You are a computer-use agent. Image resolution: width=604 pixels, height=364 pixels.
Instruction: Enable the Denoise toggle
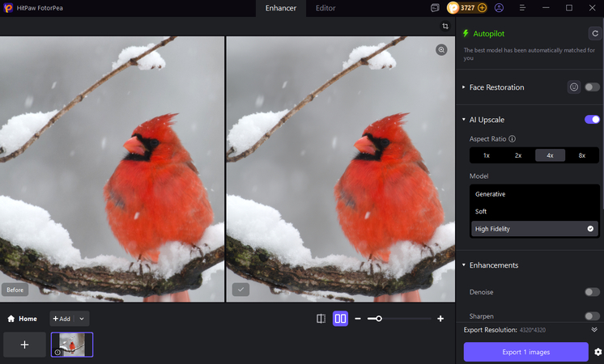[592, 292]
